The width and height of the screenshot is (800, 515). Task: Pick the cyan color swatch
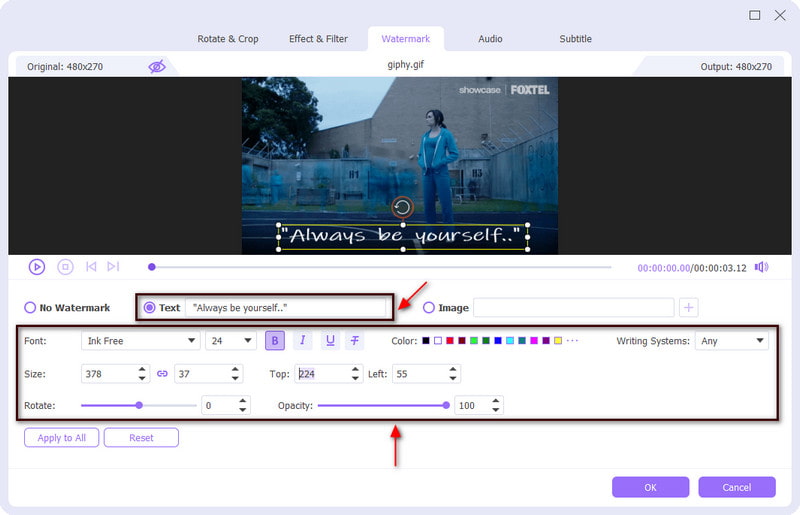(x=510, y=340)
